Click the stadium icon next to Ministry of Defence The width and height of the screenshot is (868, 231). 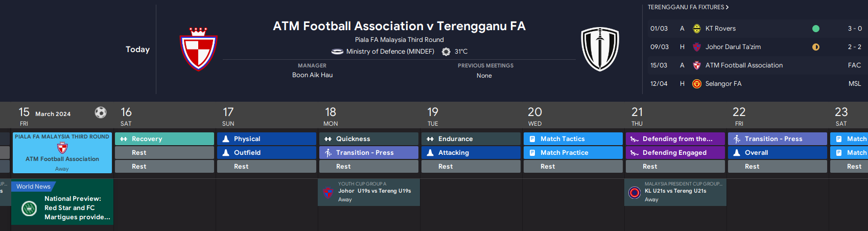[337, 52]
